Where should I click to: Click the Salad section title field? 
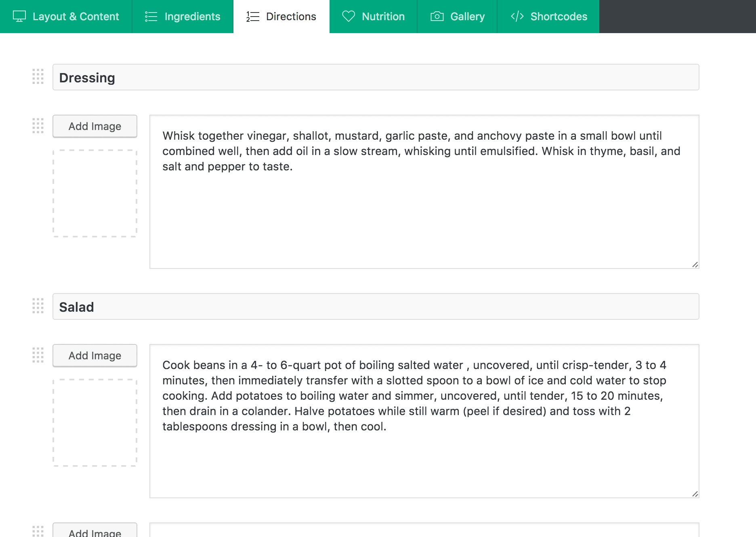tap(376, 306)
